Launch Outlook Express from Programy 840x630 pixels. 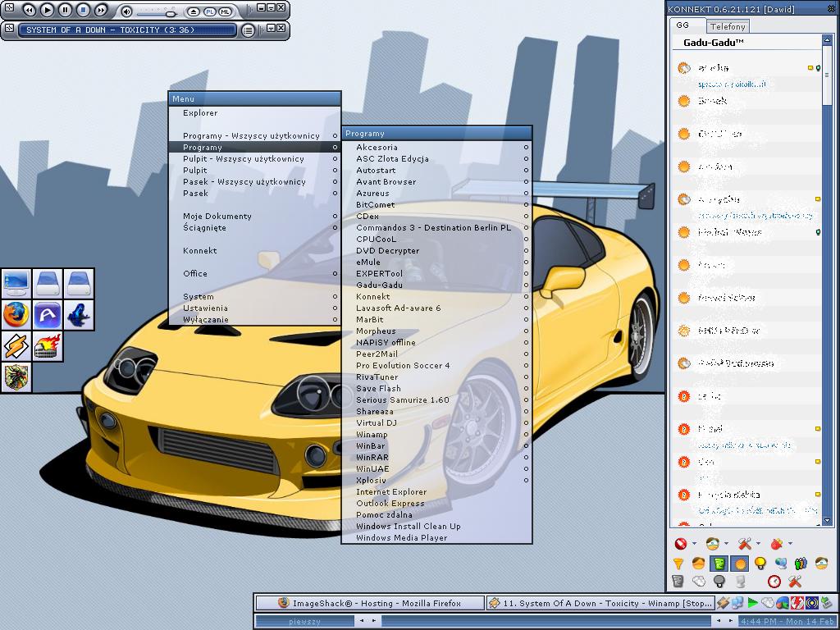tap(436, 504)
